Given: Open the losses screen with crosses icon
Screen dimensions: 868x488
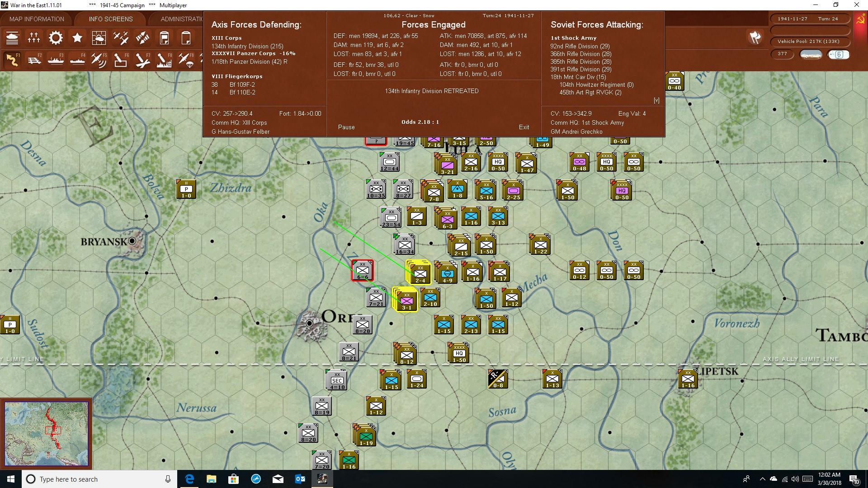Looking at the screenshot, I should coord(34,38).
